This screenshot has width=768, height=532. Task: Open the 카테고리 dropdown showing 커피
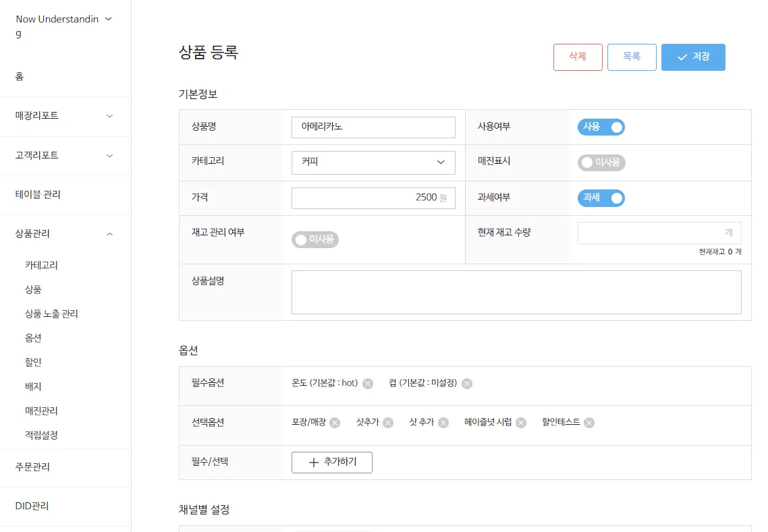373,162
